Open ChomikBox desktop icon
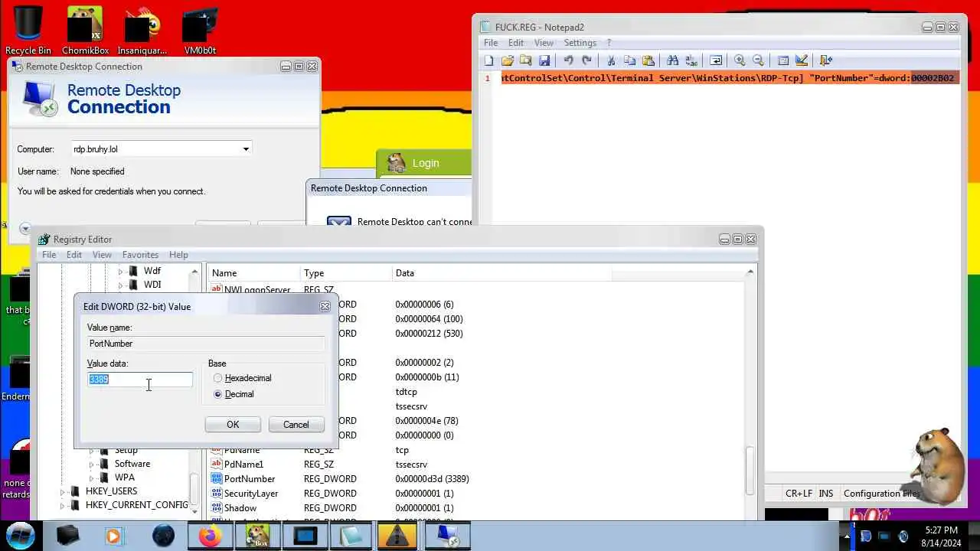Viewport: 980px width, 551px height. (84, 31)
